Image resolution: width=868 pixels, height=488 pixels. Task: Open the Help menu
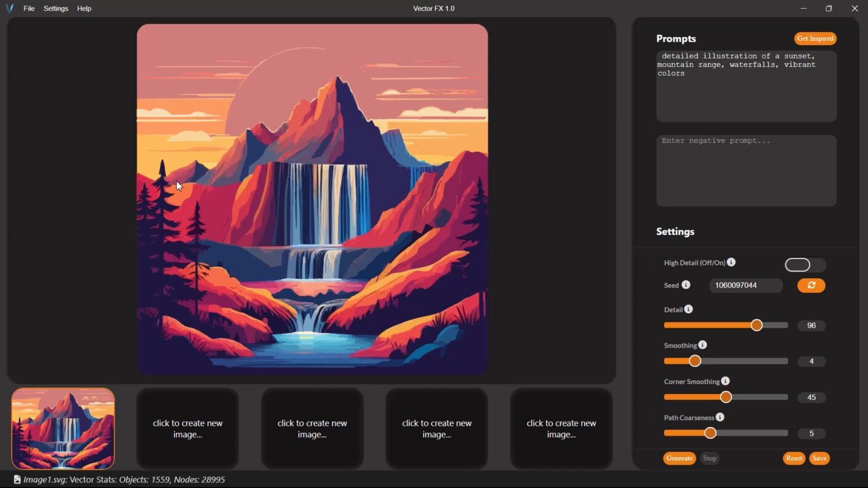(84, 8)
